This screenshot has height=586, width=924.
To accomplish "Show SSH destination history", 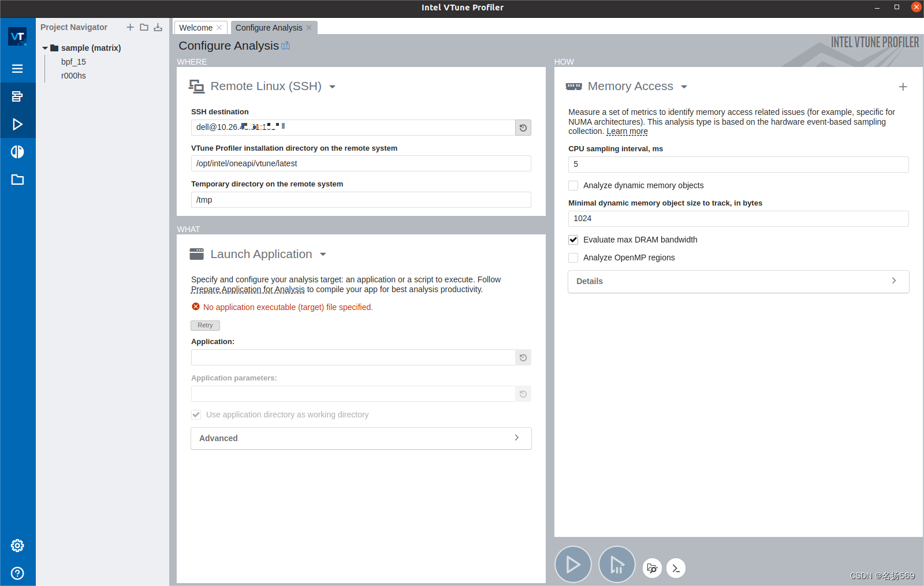I will click(523, 128).
